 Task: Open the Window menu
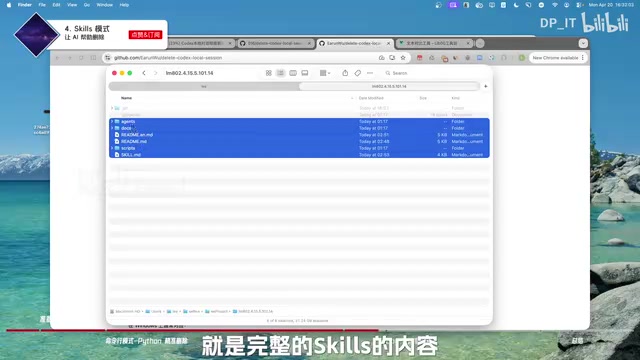click(104, 5)
